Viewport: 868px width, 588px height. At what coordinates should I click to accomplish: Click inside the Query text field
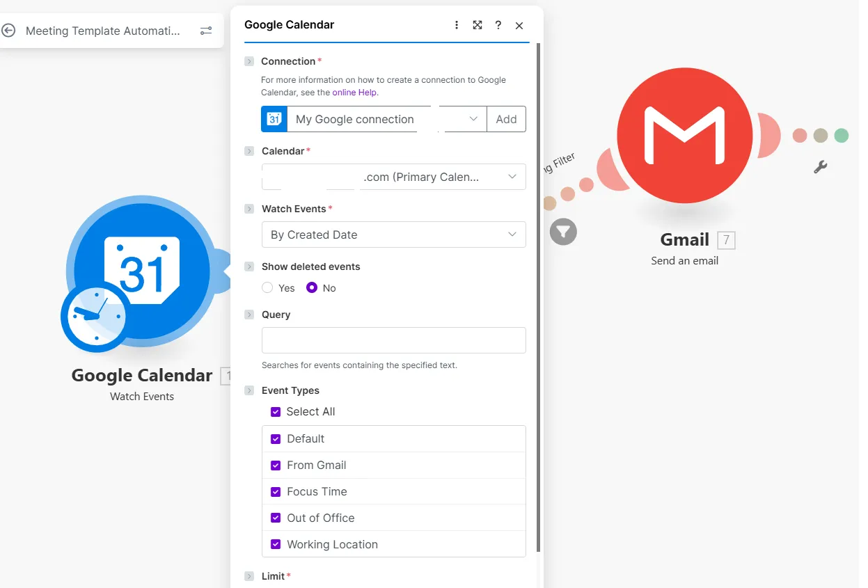tap(394, 340)
